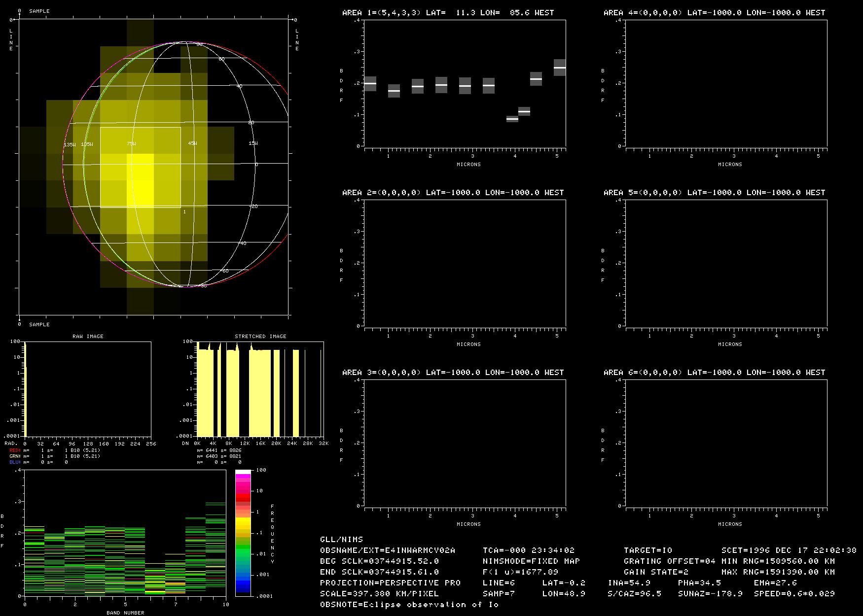This screenshot has height=616, width=863.
Task: Click inside the empty Area 4 plot
Action: [x=726, y=83]
